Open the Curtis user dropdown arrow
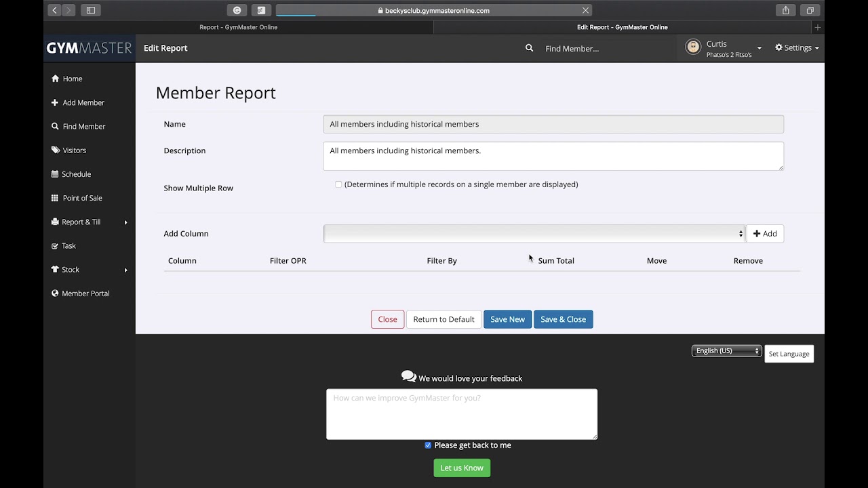This screenshot has height=488, width=868. point(759,48)
